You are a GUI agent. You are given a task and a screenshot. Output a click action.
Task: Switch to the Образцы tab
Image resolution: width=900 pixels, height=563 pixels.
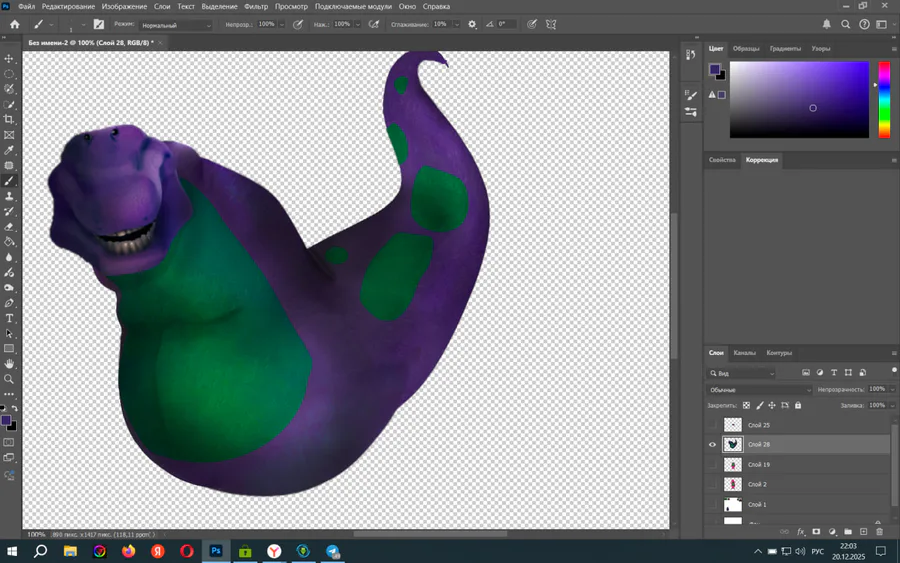pos(746,49)
